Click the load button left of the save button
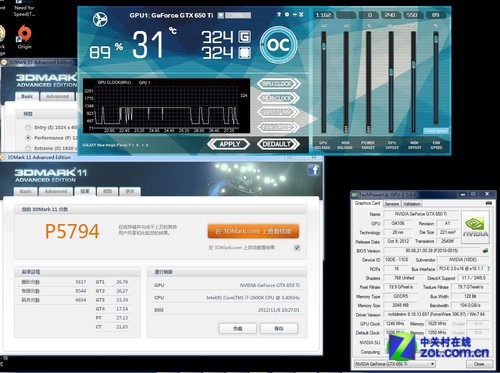The width and height of the screenshot is (500, 373). pos(238,328)
